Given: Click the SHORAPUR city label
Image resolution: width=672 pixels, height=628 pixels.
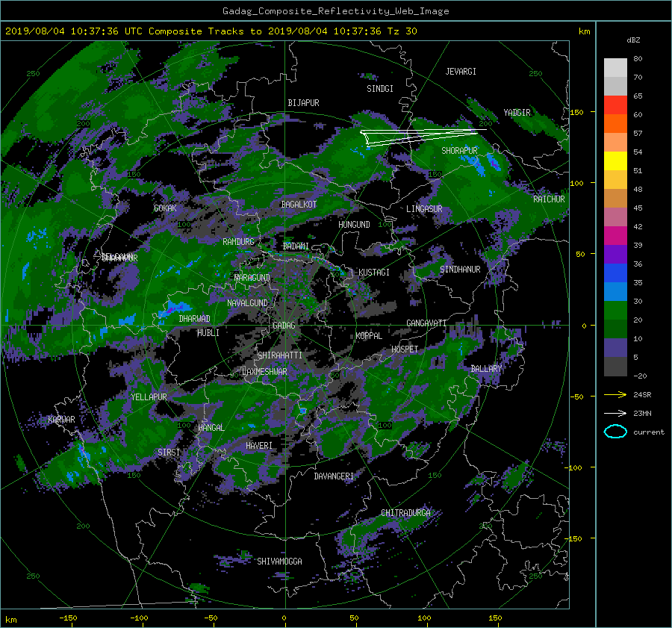Looking at the screenshot, I should pos(459,151).
